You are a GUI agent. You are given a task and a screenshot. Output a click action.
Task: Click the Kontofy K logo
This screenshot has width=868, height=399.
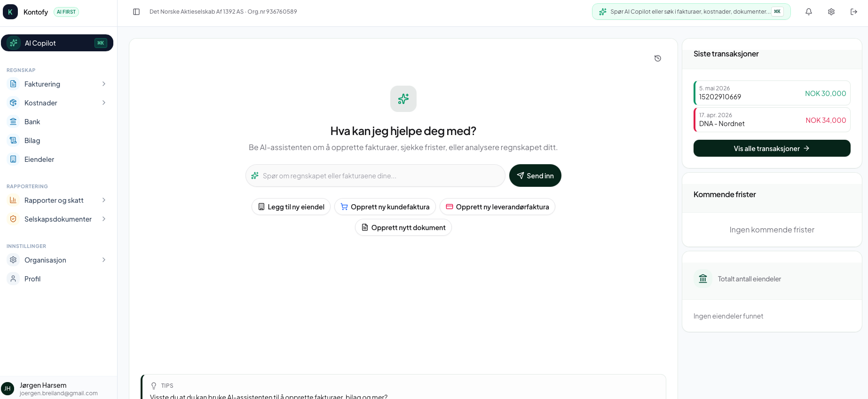tap(10, 12)
